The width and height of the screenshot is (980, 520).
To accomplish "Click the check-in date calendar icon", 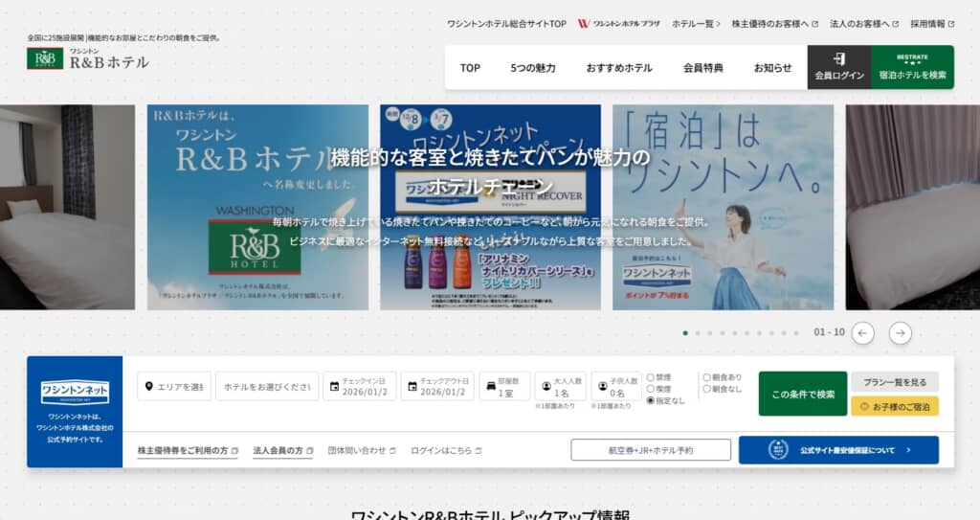I will (x=334, y=387).
